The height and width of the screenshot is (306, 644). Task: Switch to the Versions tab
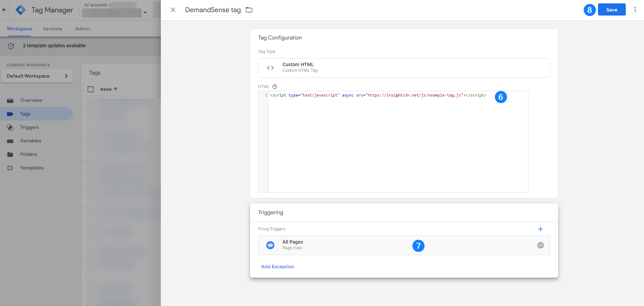[52, 29]
